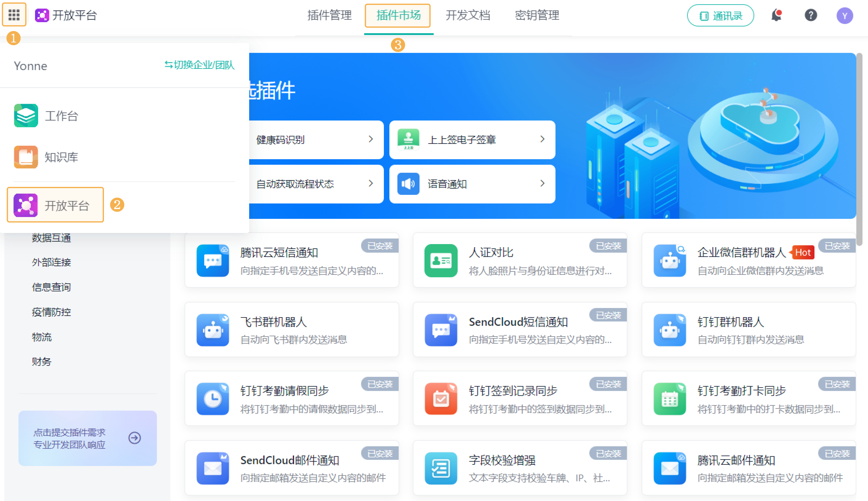Click the 飞书群机器人 plugin icon
This screenshot has width=868, height=501.
pyautogui.click(x=213, y=330)
